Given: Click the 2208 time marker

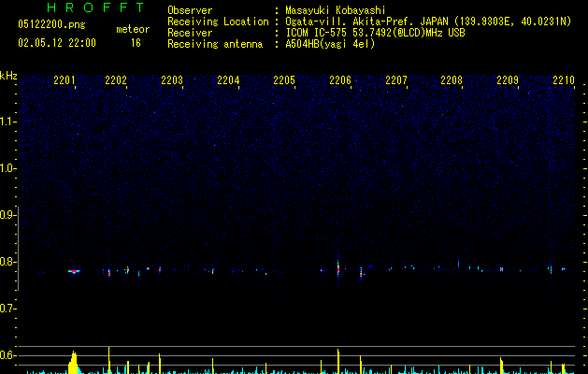Looking at the screenshot, I should [452, 80].
